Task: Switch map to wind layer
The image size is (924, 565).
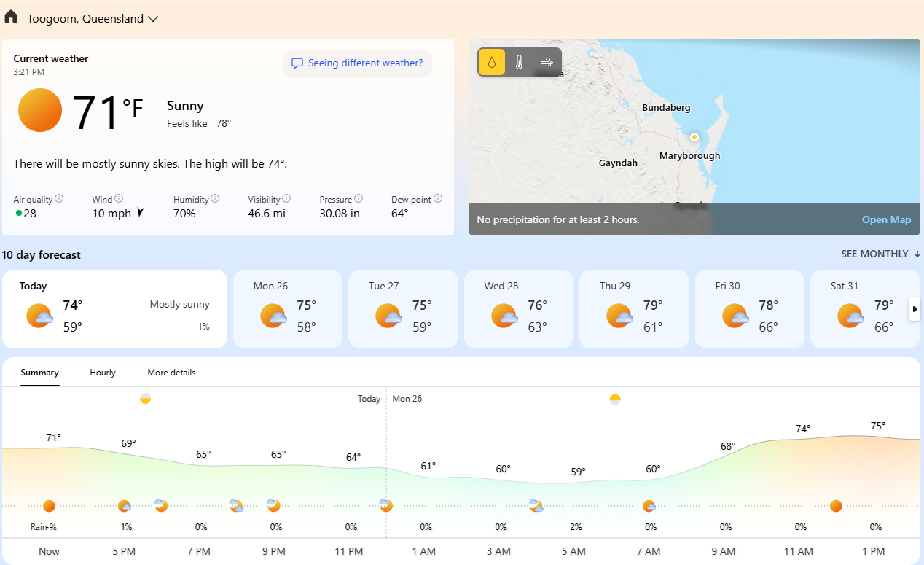Action: [547, 63]
